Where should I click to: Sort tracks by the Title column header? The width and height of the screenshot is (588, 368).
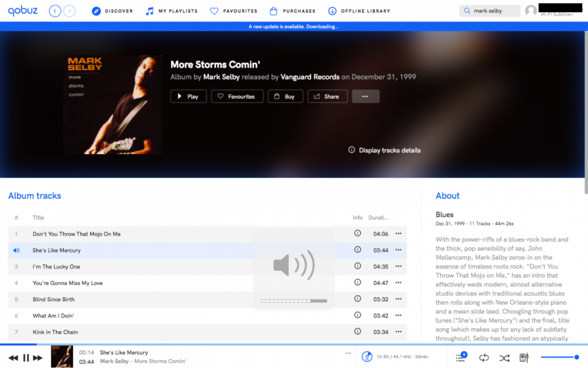pyautogui.click(x=38, y=218)
